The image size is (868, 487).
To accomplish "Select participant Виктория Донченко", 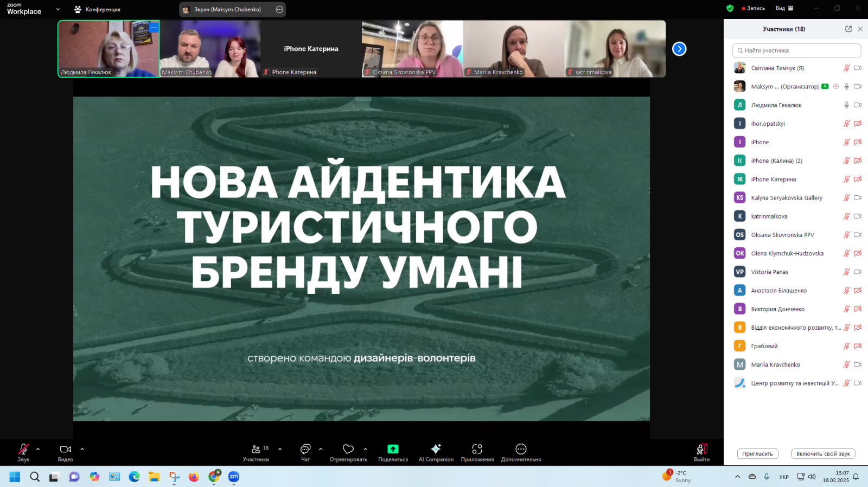I will click(796, 309).
